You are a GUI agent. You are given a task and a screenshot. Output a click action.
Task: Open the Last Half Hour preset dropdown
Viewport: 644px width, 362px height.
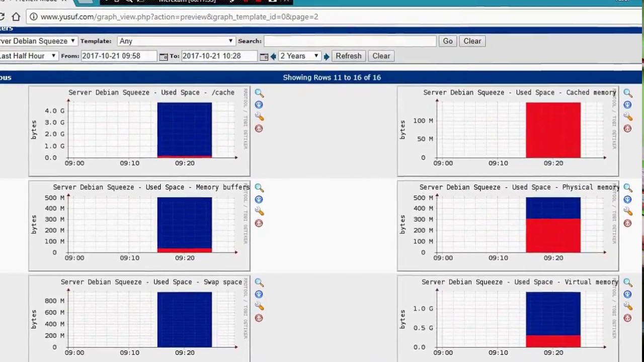28,56
